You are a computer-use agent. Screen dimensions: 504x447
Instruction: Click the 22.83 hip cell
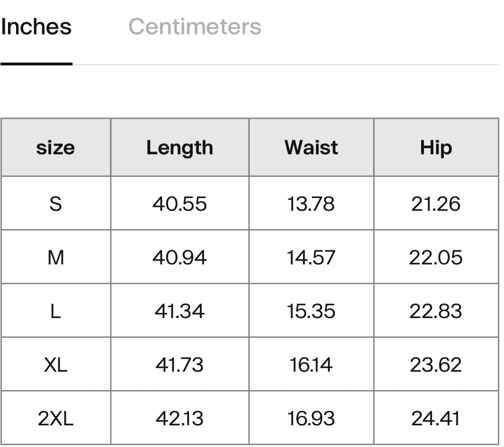point(436,311)
